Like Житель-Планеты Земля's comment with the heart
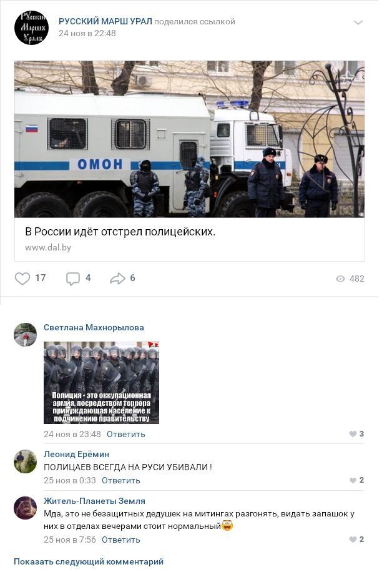The image size is (392, 572). 353,539
